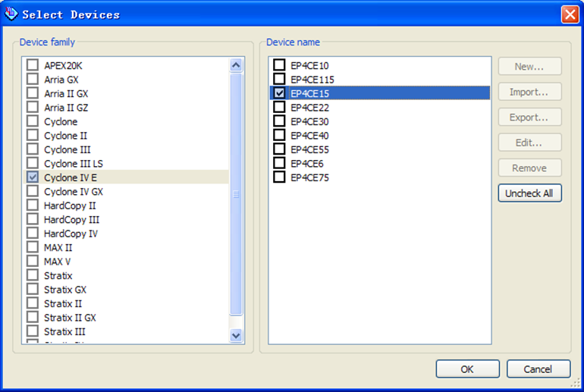This screenshot has width=584, height=392.
Task: Uncheck the Cyclone IV E family checkbox
Action: click(33, 177)
